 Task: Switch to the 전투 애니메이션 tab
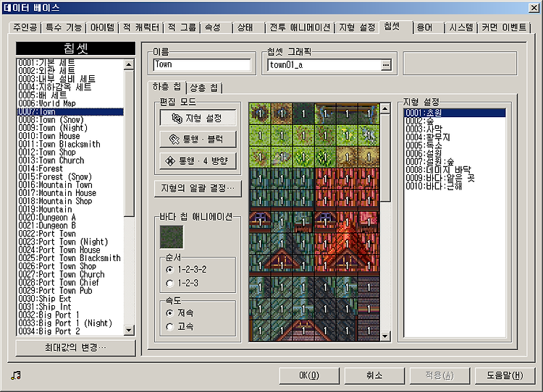click(300, 27)
